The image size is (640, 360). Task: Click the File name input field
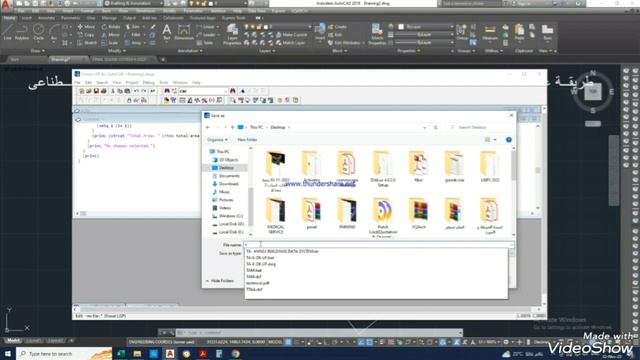click(x=378, y=244)
